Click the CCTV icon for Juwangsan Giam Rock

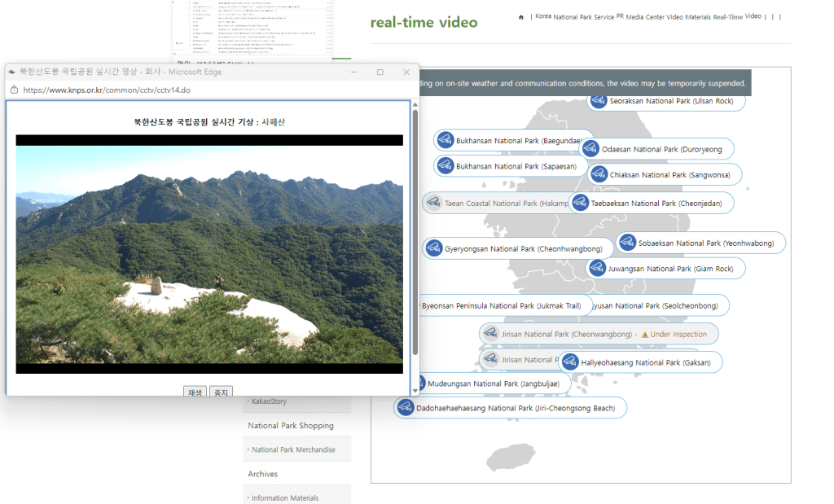click(597, 268)
